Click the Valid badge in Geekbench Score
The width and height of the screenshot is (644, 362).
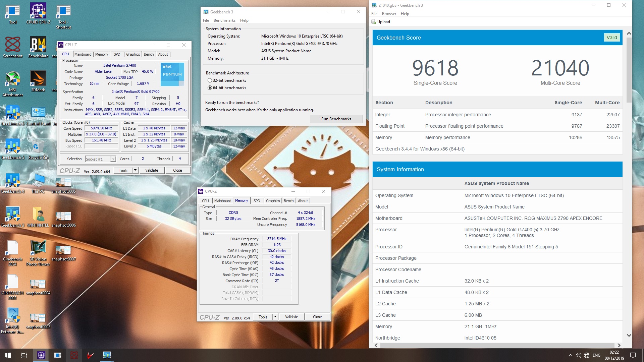[x=612, y=38]
